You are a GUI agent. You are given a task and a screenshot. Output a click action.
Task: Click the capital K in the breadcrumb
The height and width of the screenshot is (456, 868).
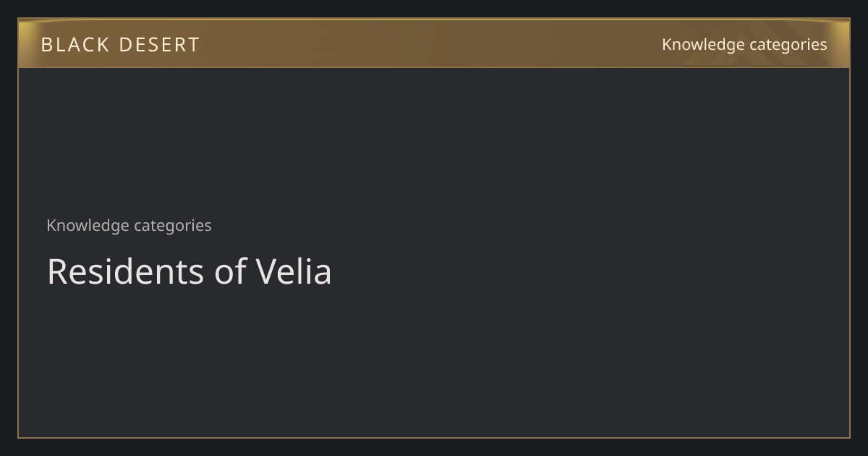(51, 225)
